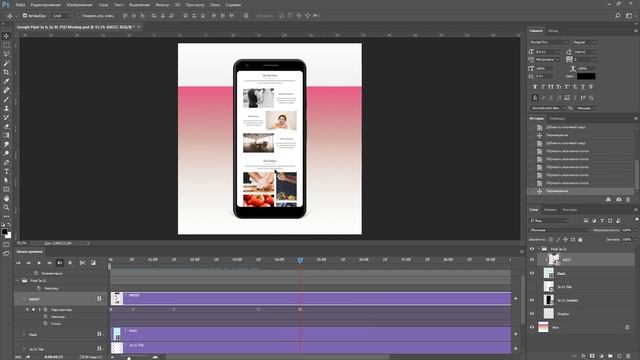Select the Crop tool
640x360 pixels.
point(6,72)
